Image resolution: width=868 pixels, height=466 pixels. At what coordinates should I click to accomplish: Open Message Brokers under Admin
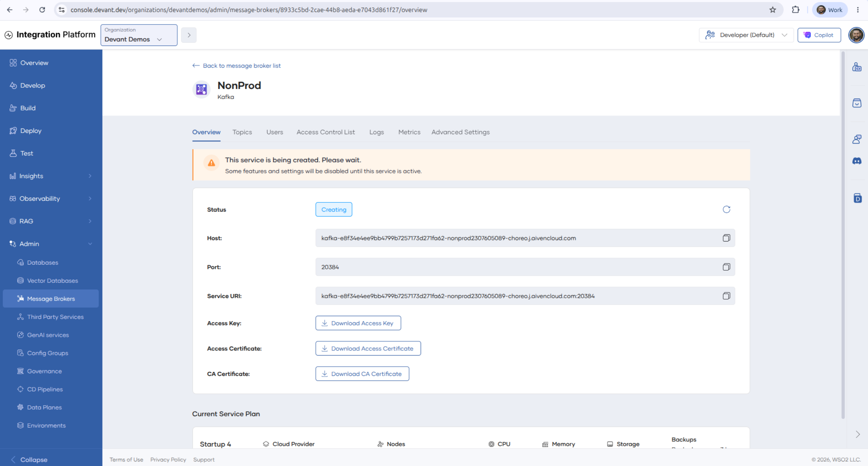click(51, 298)
